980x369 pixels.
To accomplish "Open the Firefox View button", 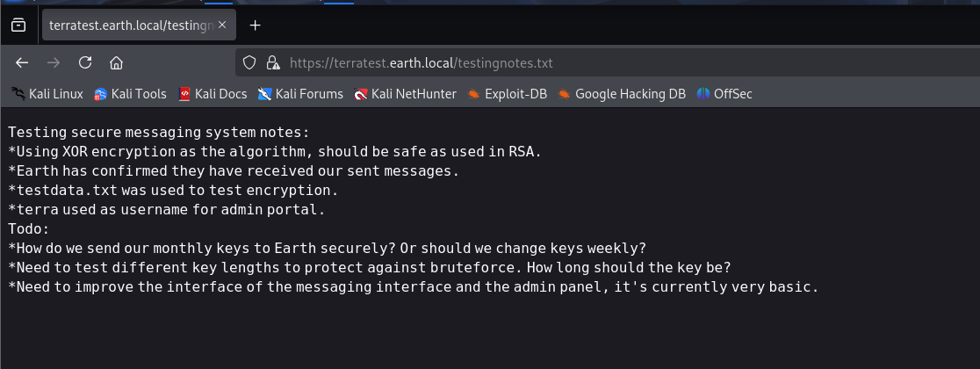I will click(18, 25).
